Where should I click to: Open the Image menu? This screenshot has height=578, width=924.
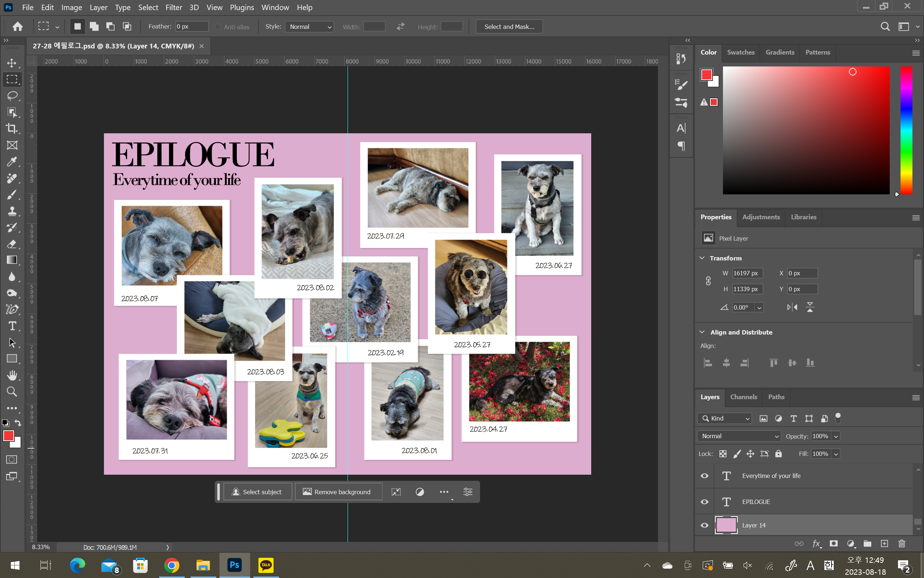point(71,7)
